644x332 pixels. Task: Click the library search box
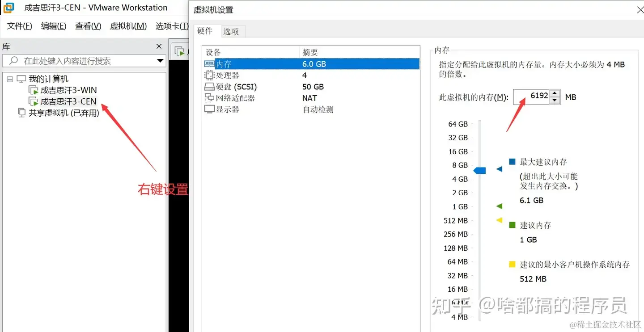(x=84, y=61)
